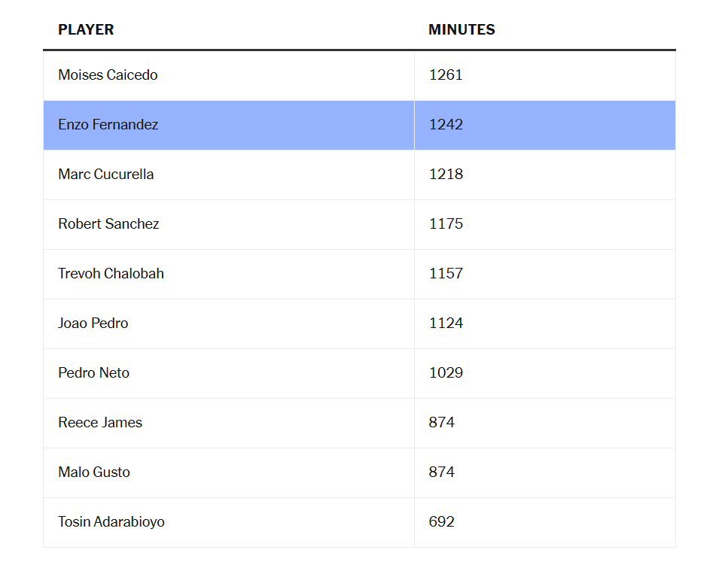Select the 1242 minutes cell
The height and width of the screenshot is (565, 728).
pyautogui.click(x=446, y=125)
